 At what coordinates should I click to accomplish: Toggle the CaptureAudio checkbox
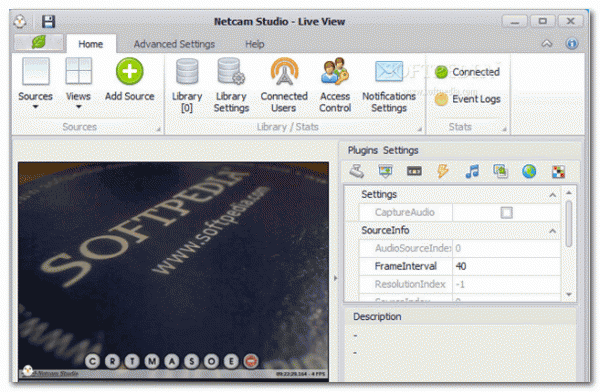507,212
